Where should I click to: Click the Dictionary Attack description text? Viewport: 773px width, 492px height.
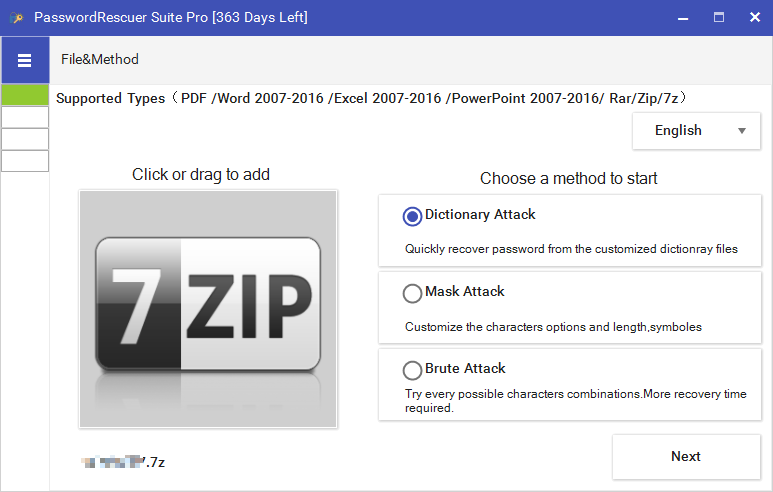(x=571, y=249)
